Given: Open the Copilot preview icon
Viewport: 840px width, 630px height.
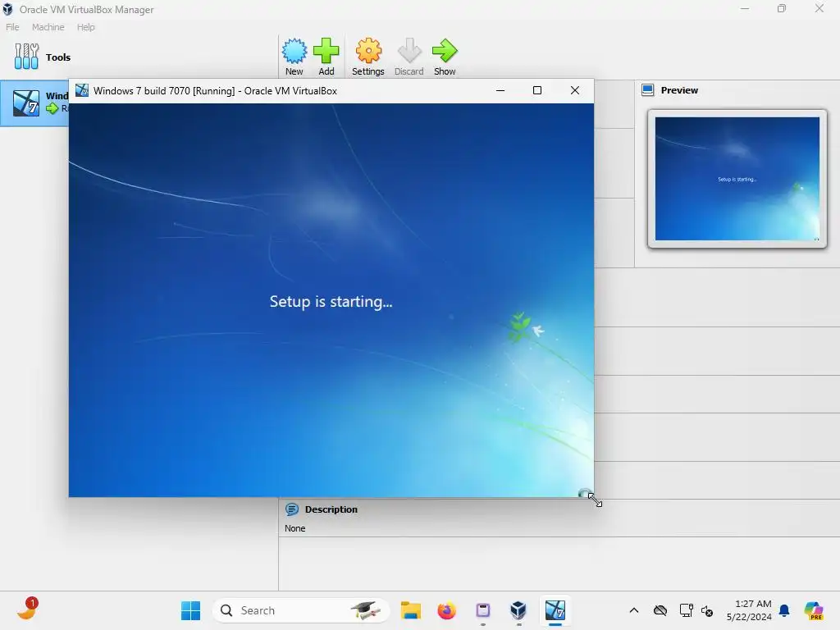Looking at the screenshot, I should coord(814,610).
